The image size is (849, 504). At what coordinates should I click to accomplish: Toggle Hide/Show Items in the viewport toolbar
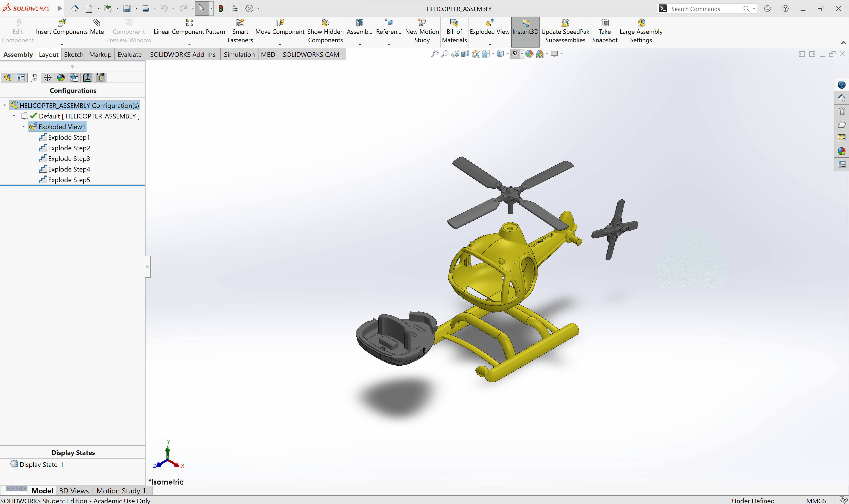point(515,54)
